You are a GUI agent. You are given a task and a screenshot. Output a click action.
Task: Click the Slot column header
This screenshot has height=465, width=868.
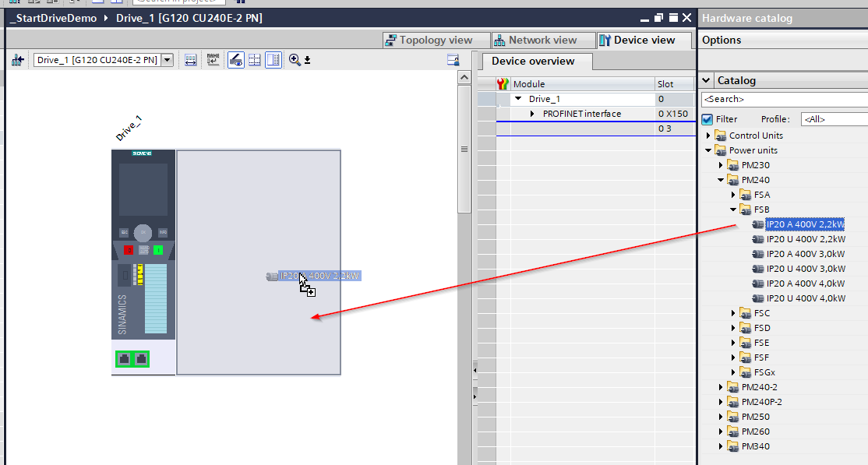(674, 84)
